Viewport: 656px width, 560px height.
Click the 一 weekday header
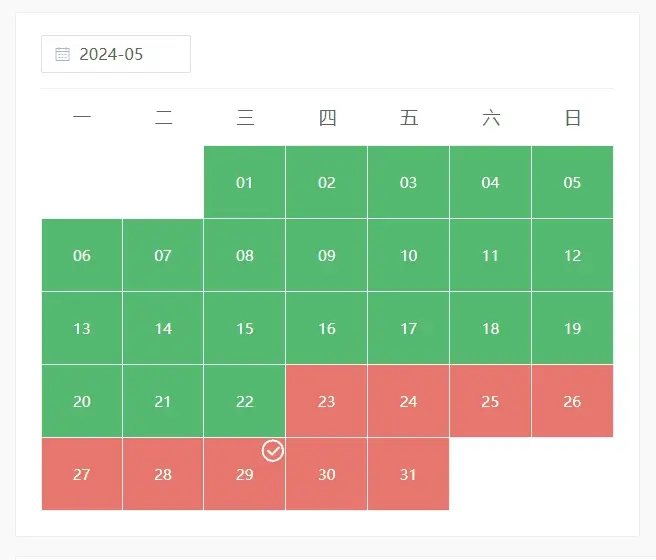[82, 118]
